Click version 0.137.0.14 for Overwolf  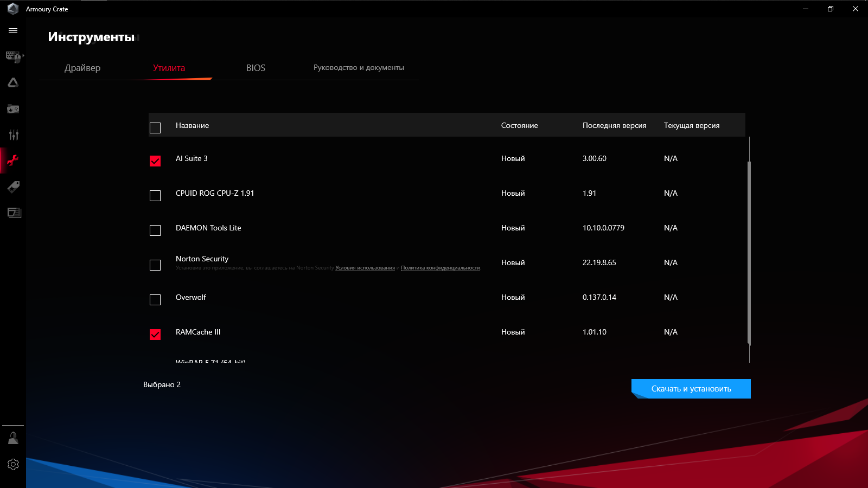(599, 297)
